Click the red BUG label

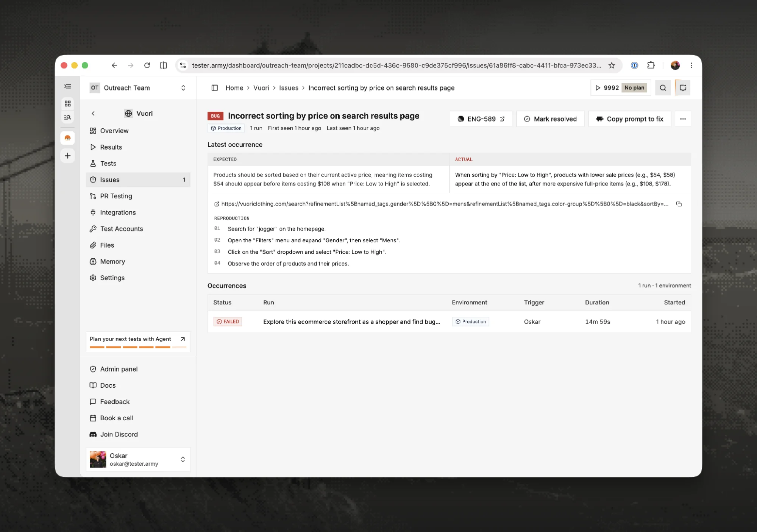coord(215,116)
